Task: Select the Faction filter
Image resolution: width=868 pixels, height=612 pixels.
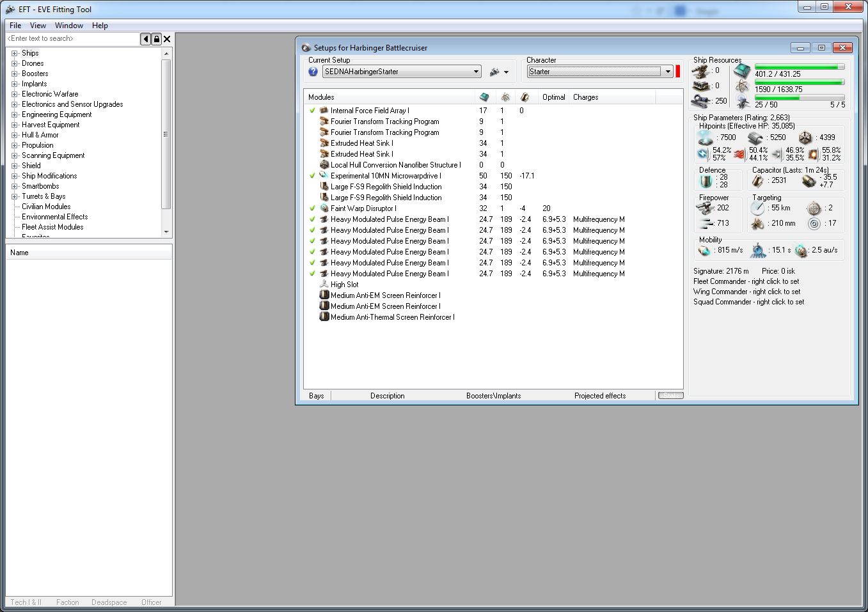Action: pyautogui.click(x=67, y=602)
